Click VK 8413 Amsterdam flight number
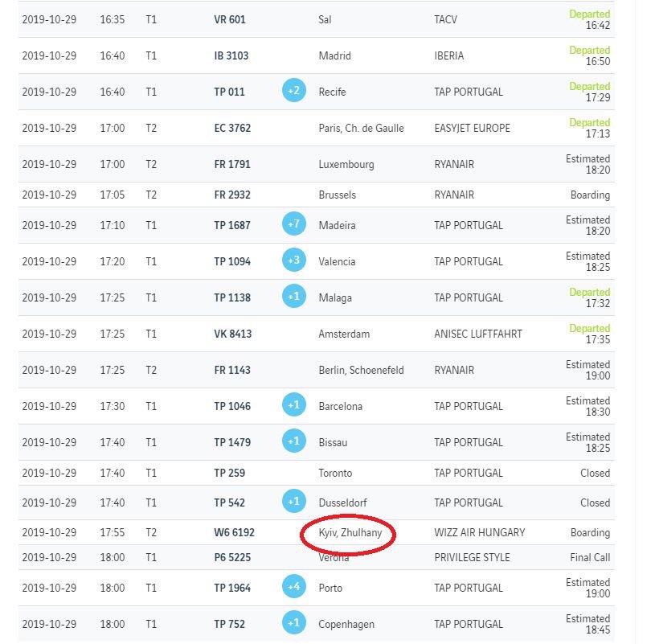 [233, 334]
